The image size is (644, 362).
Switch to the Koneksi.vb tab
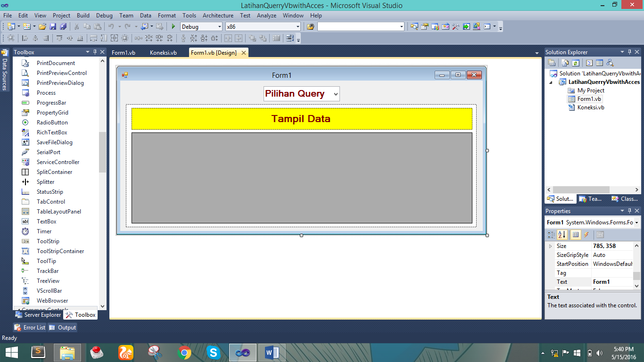(163, 53)
